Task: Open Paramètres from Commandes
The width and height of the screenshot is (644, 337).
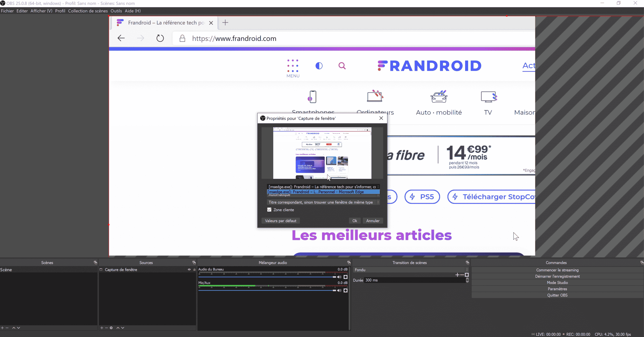Action: tap(557, 289)
